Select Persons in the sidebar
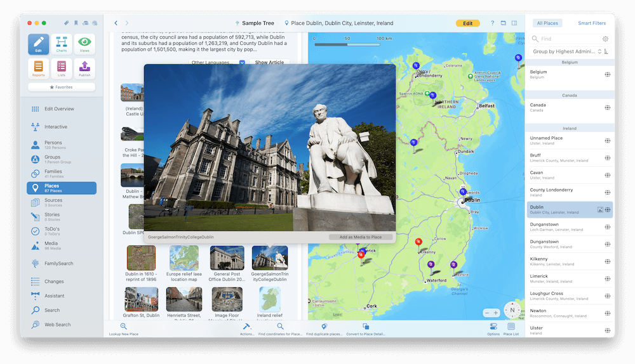The image size is (635, 364). click(53, 145)
